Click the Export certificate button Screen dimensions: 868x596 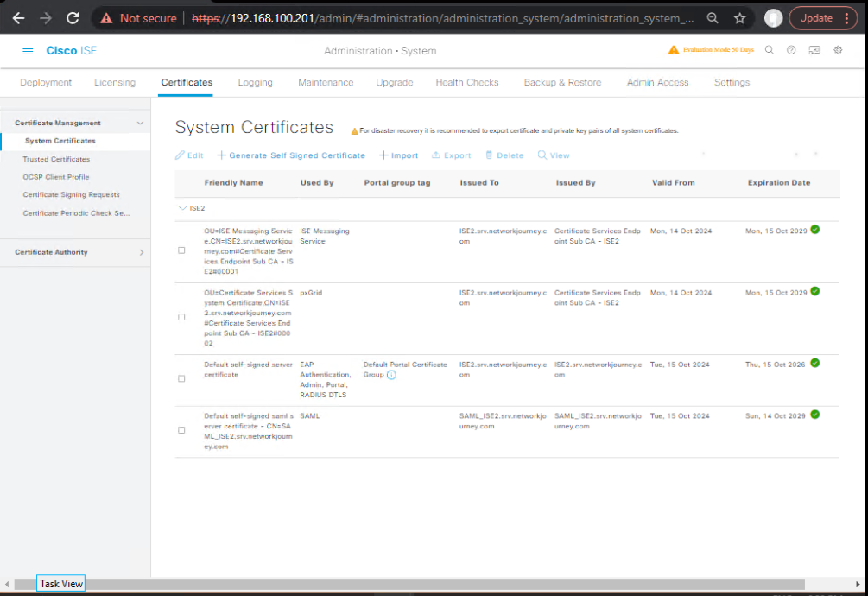tap(451, 155)
